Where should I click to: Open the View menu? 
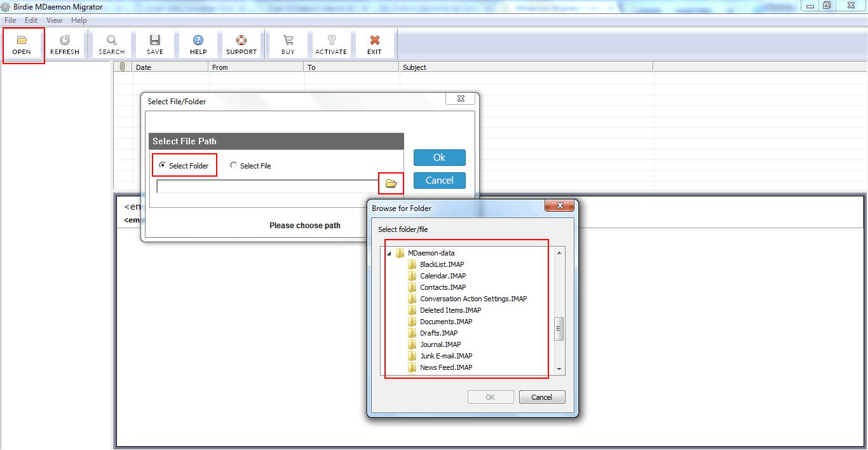(x=54, y=20)
